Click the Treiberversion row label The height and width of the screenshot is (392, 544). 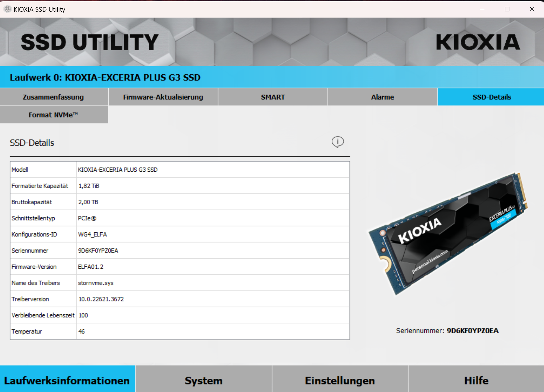30,299
